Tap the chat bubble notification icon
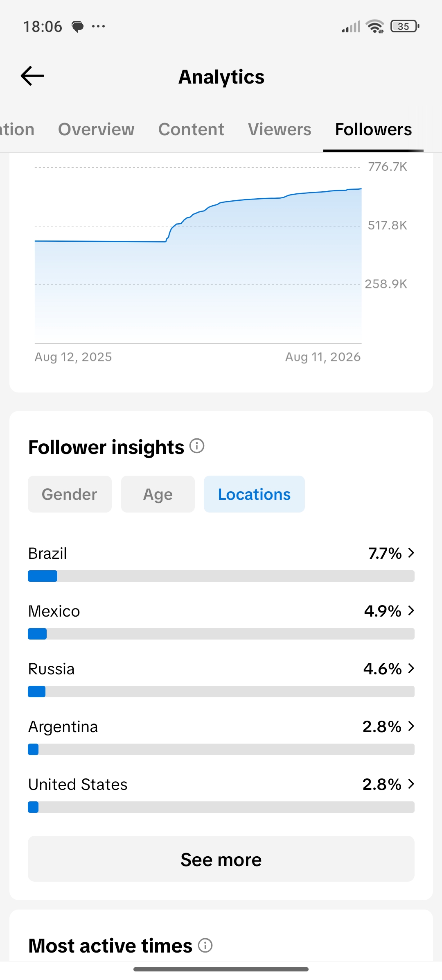This screenshot has width=442, height=980. [x=77, y=27]
